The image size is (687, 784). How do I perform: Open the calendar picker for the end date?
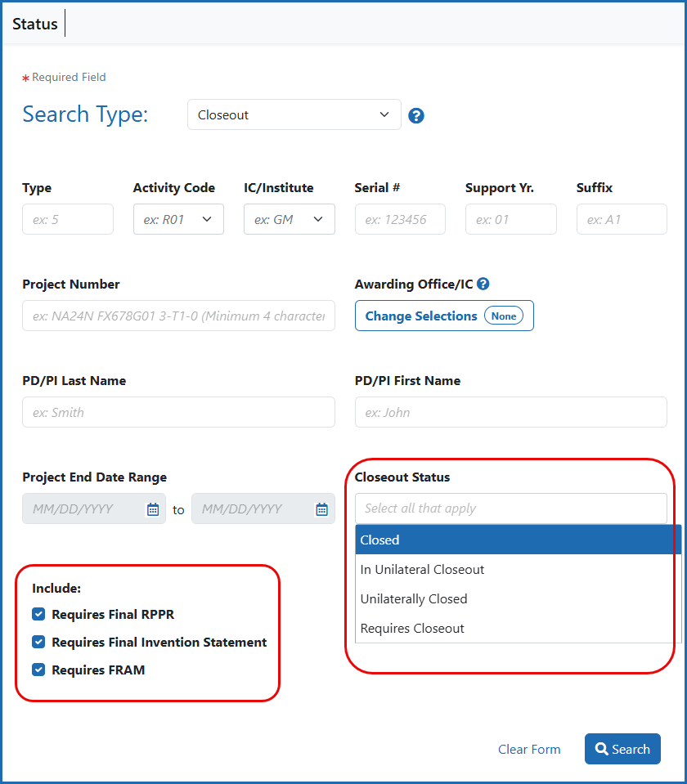pyautogui.click(x=321, y=508)
